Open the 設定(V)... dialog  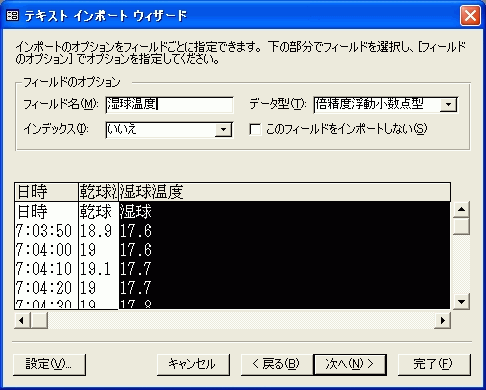(x=49, y=364)
